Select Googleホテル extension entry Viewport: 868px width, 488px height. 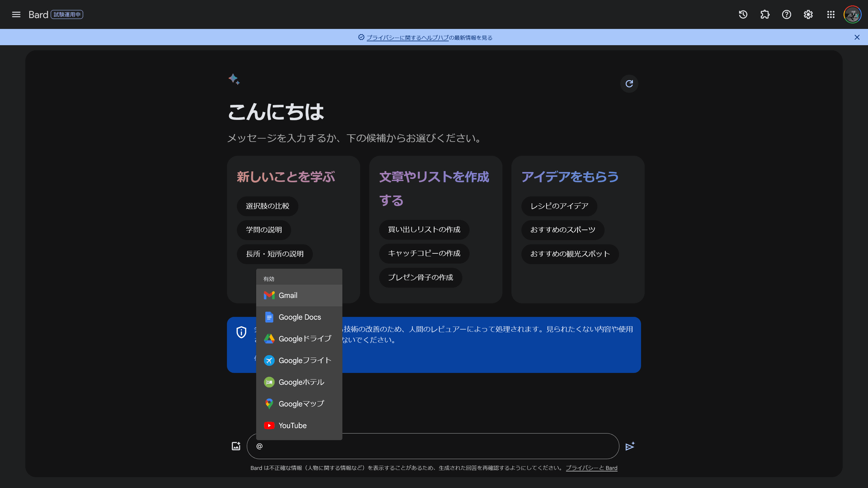[299, 382]
